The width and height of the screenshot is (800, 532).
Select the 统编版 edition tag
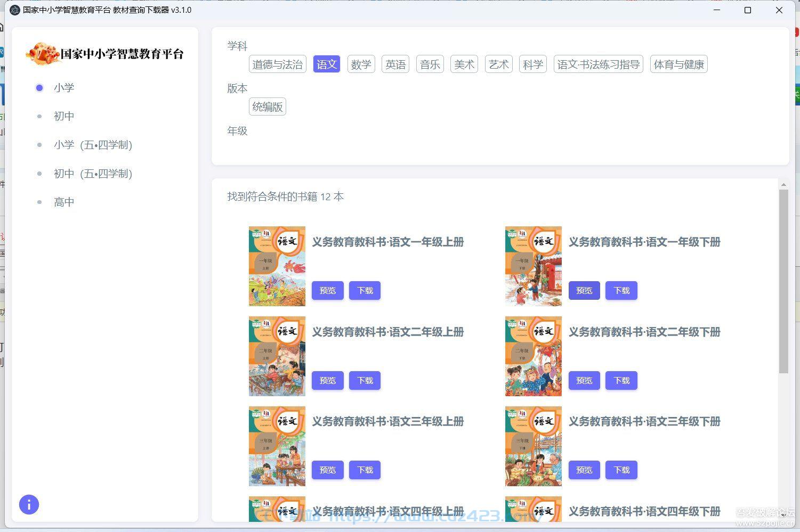click(x=268, y=107)
